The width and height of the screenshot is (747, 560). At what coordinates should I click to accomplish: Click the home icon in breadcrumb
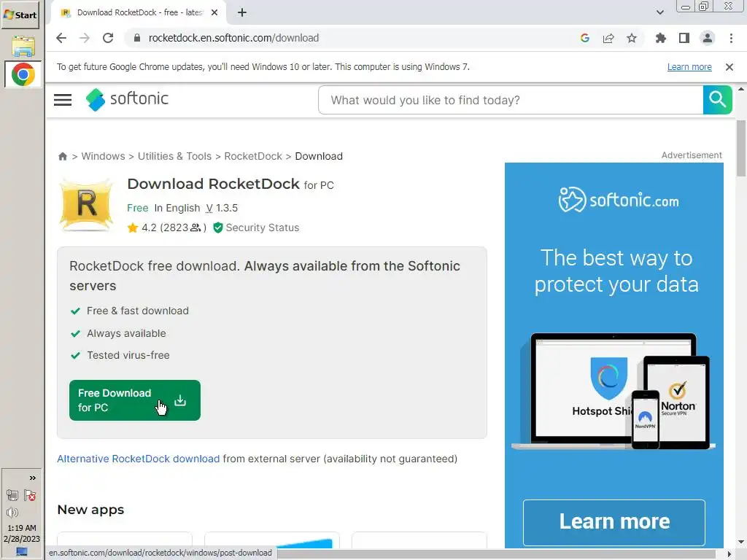pos(63,156)
